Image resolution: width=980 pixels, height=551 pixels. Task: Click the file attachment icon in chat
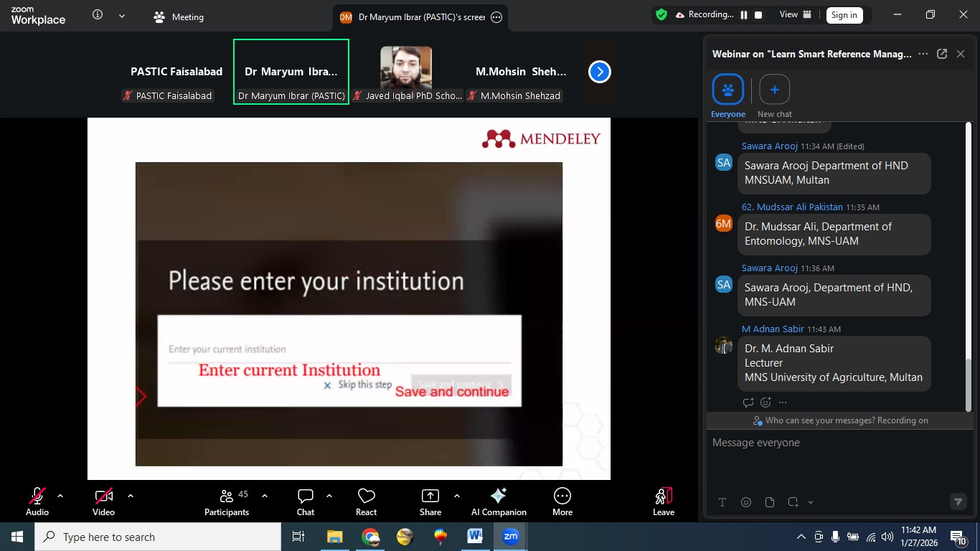(770, 502)
